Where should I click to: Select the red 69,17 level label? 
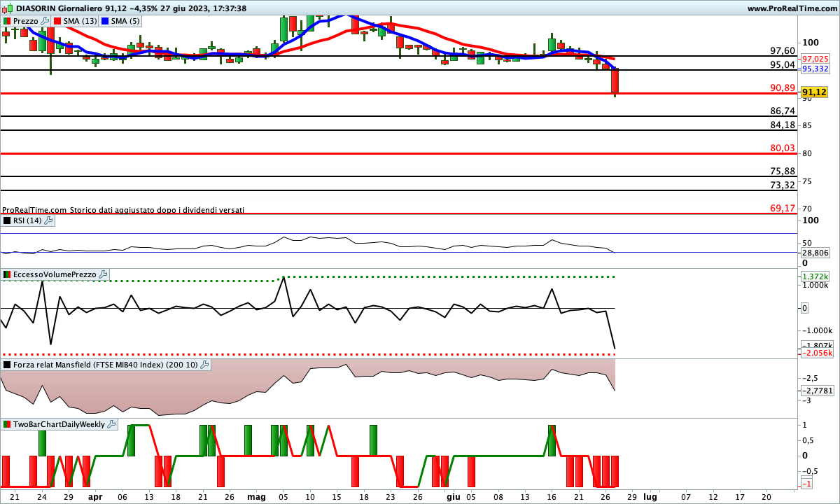783,208
